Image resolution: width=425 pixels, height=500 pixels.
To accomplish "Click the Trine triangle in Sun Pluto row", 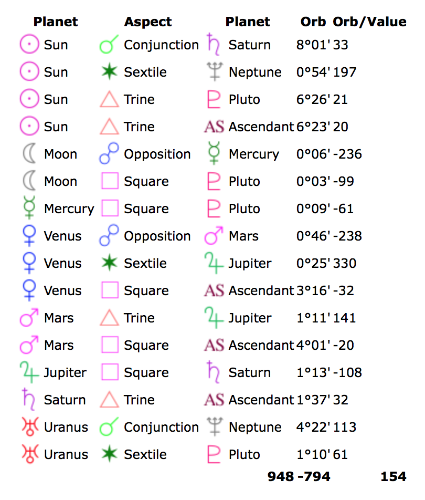I will 109,99.
